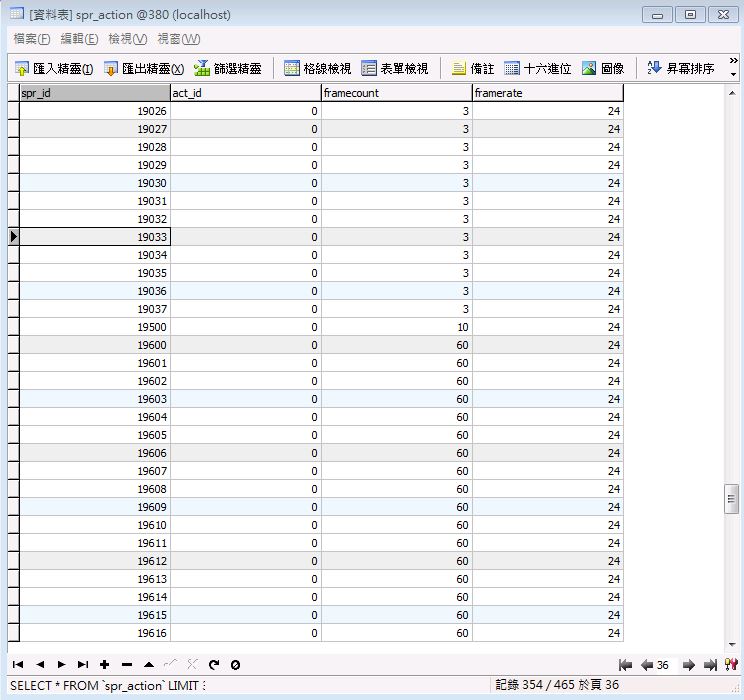Sort ascending (昇冪排序)
The width and height of the screenshot is (744, 700).
681,69
